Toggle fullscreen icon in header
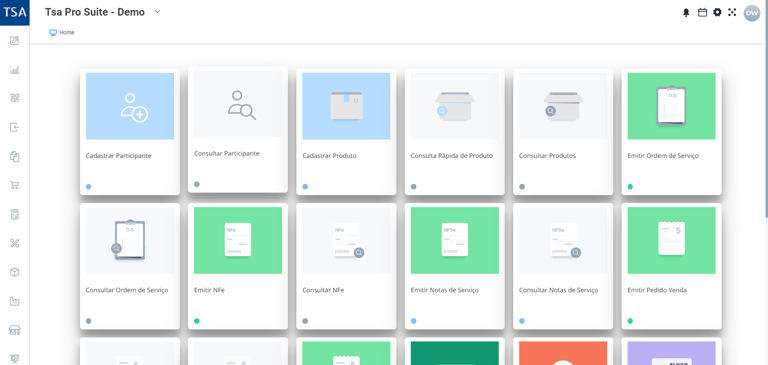Image resolution: width=768 pixels, height=365 pixels. click(732, 13)
